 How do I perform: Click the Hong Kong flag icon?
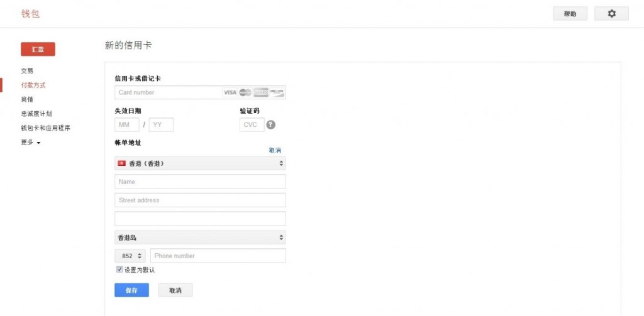pyautogui.click(x=122, y=163)
